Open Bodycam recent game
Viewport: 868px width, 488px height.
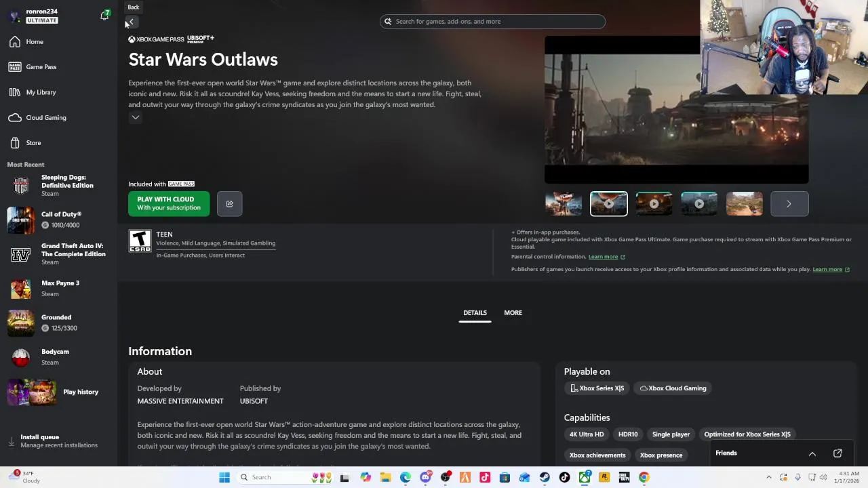point(58,357)
